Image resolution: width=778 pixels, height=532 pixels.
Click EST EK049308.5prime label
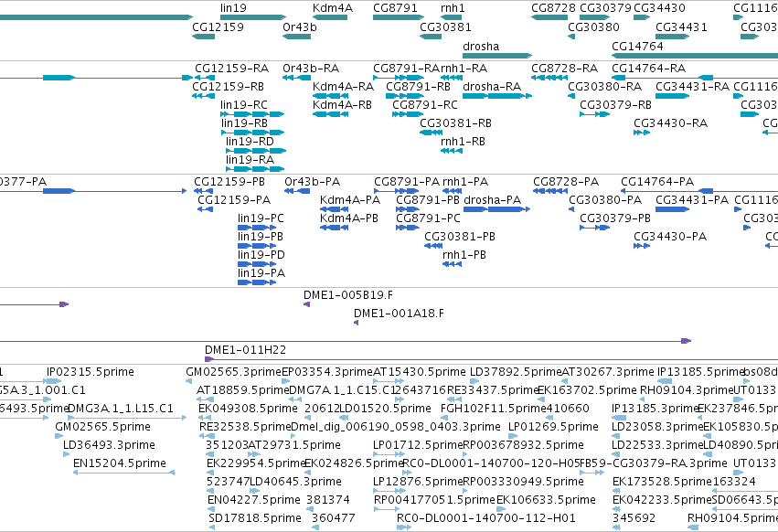[248, 409]
